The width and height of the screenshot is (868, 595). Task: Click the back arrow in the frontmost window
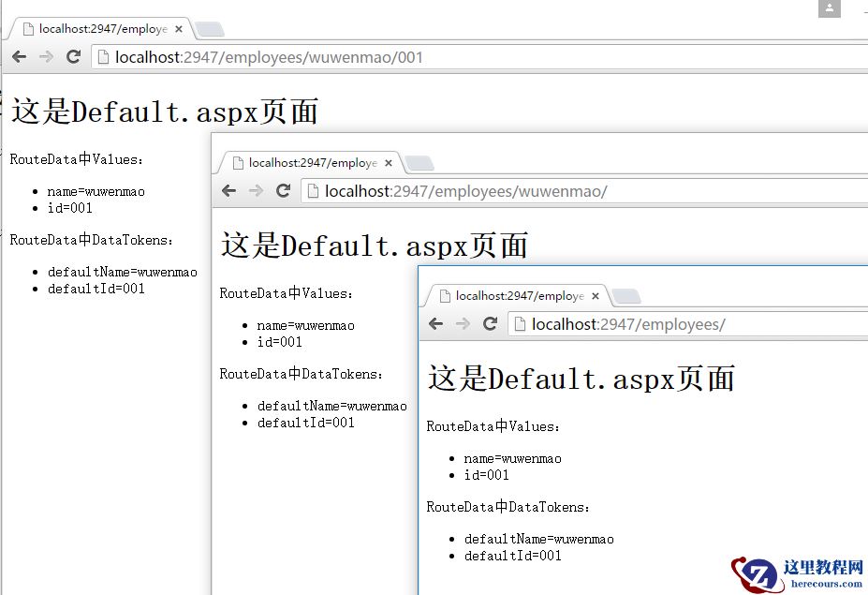[434, 323]
